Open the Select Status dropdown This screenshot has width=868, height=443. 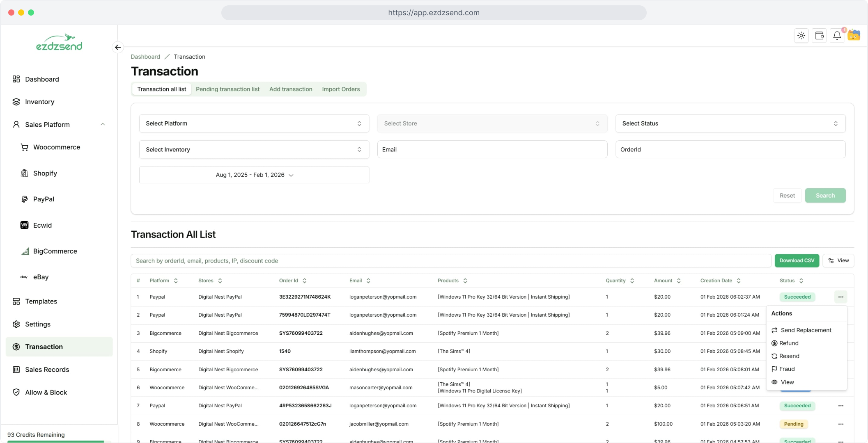point(730,123)
